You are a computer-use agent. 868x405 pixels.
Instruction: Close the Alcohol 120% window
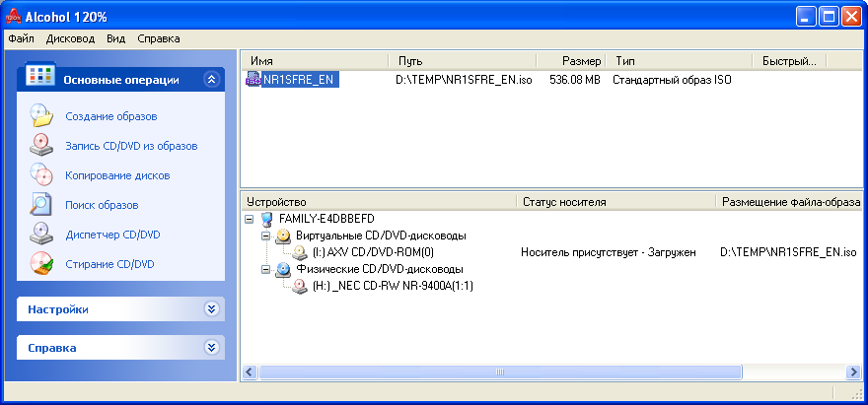851,17
